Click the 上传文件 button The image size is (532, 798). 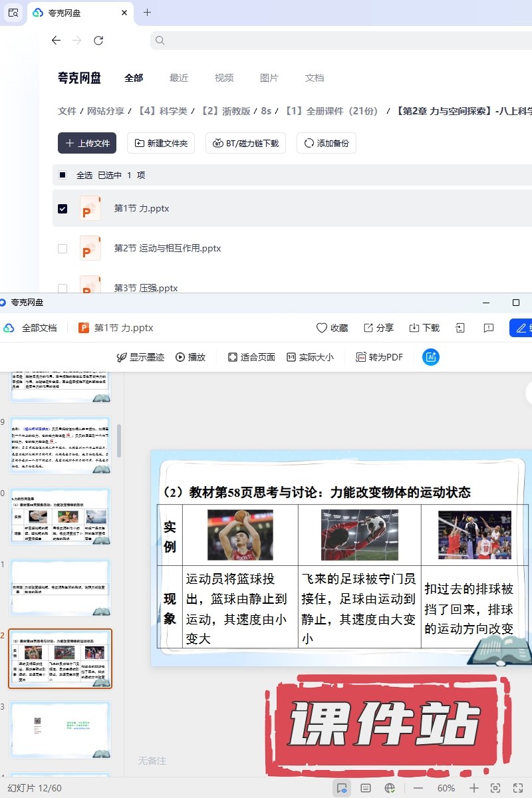pyautogui.click(x=87, y=143)
